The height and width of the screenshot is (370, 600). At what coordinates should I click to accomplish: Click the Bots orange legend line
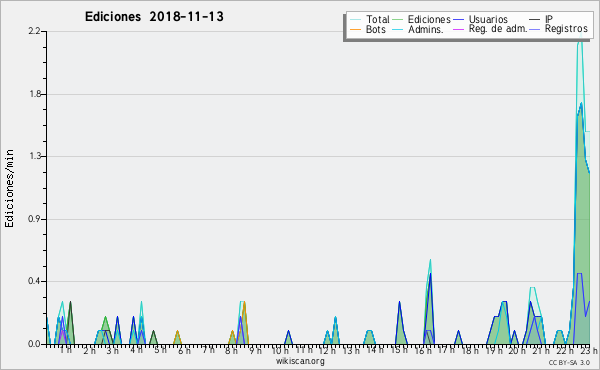pos(355,29)
